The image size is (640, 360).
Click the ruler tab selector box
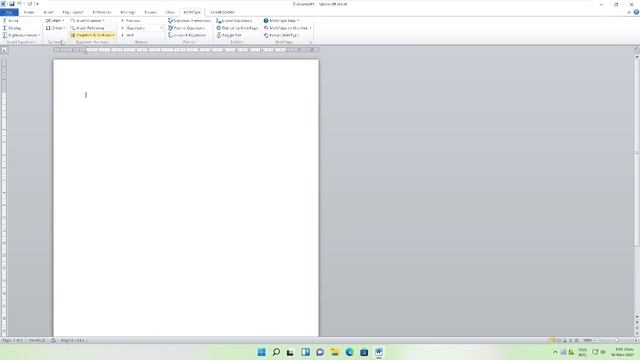(x=4, y=50)
